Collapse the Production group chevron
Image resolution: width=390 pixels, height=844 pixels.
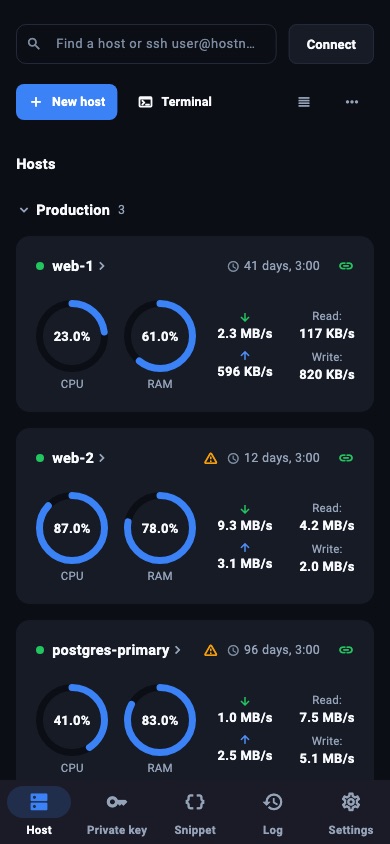24,210
